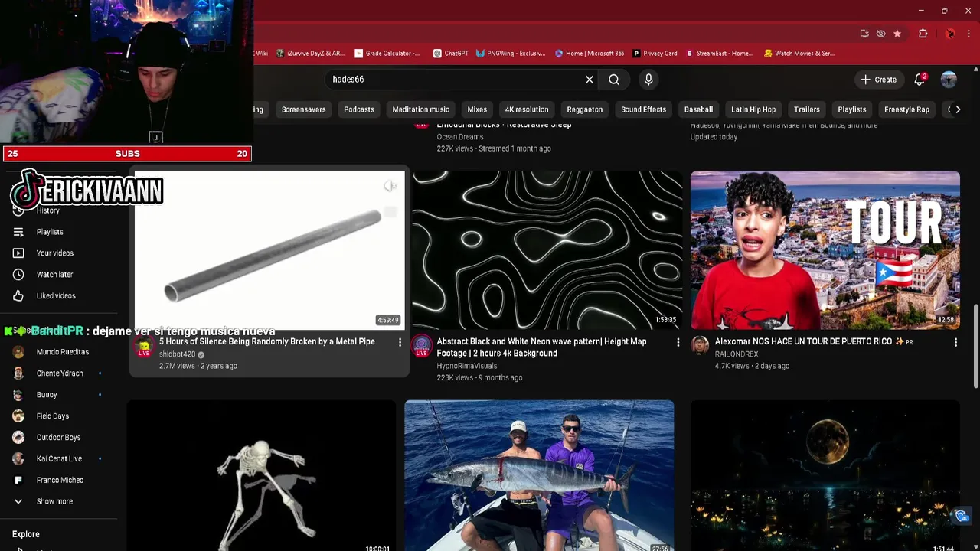Click the shidbot420 channel name
The image size is (980, 551).
pos(177,354)
